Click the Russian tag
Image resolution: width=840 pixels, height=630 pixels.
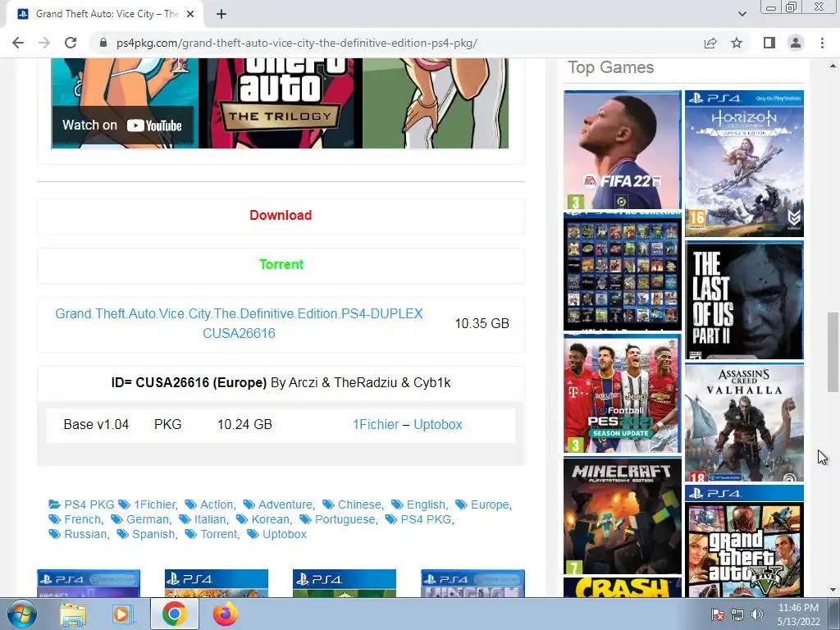[x=85, y=535]
